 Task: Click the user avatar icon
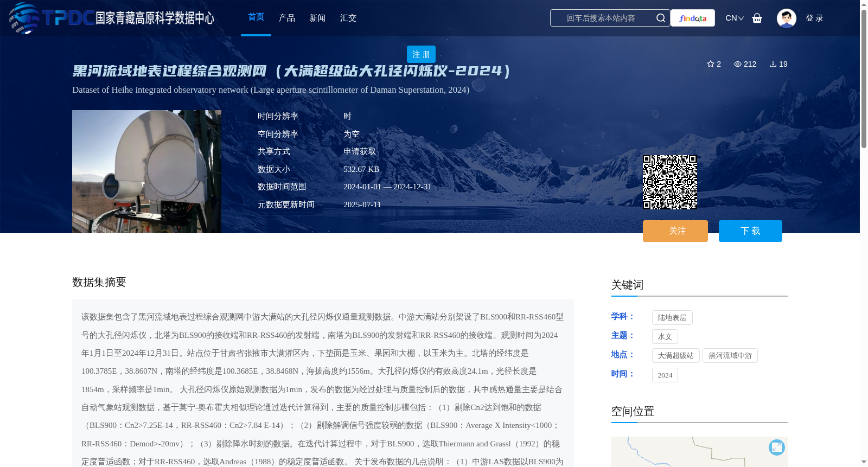pos(786,18)
